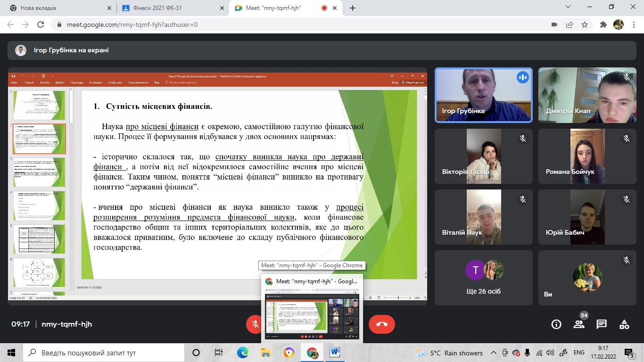The image size is (644, 362).
Task: Click the Общий доступ button in PowerPoint
Action: point(413,82)
